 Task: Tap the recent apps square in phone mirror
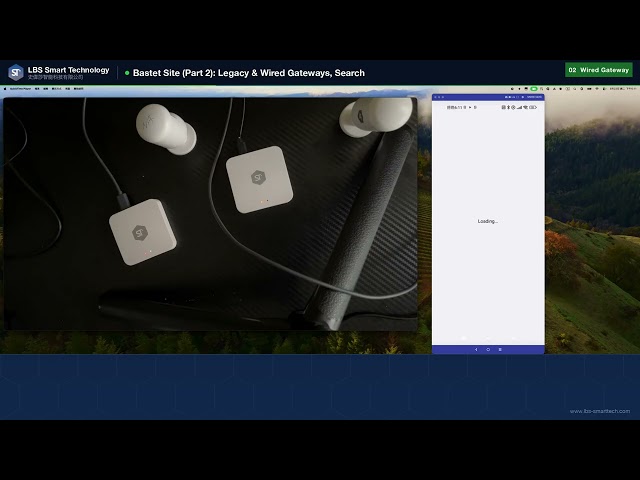coord(500,349)
